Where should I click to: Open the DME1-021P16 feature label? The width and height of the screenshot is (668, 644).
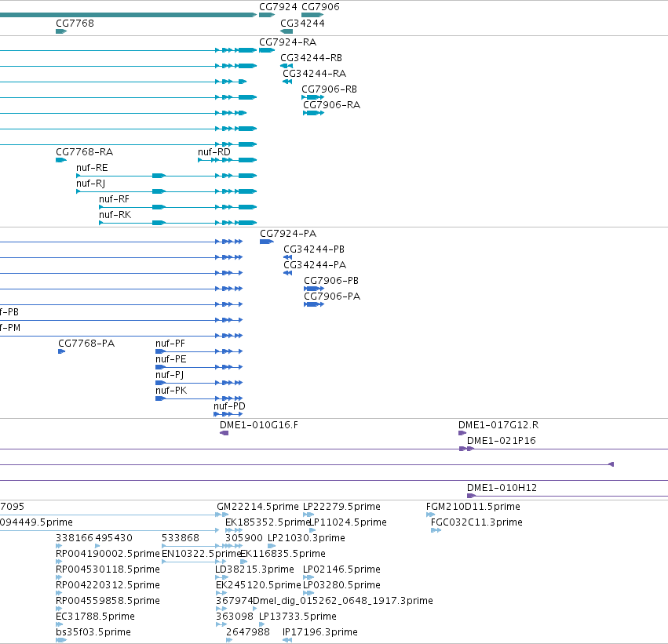tap(501, 441)
